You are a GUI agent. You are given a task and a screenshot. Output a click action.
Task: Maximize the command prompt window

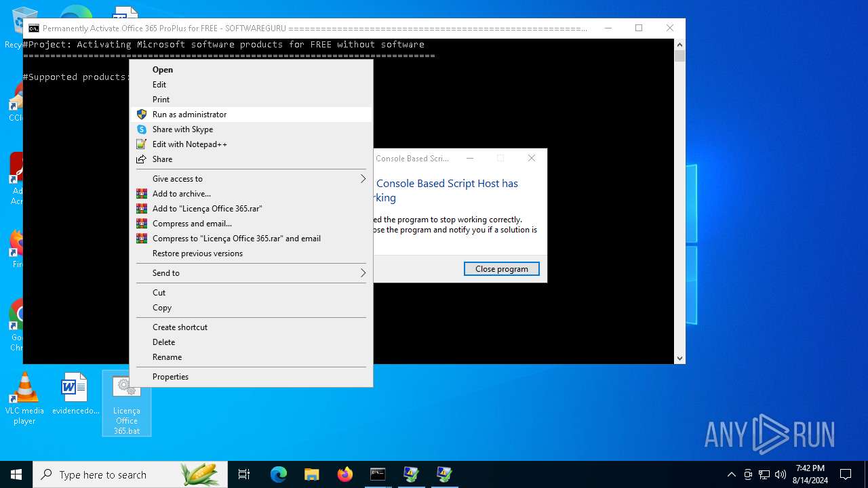[x=639, y=28]
